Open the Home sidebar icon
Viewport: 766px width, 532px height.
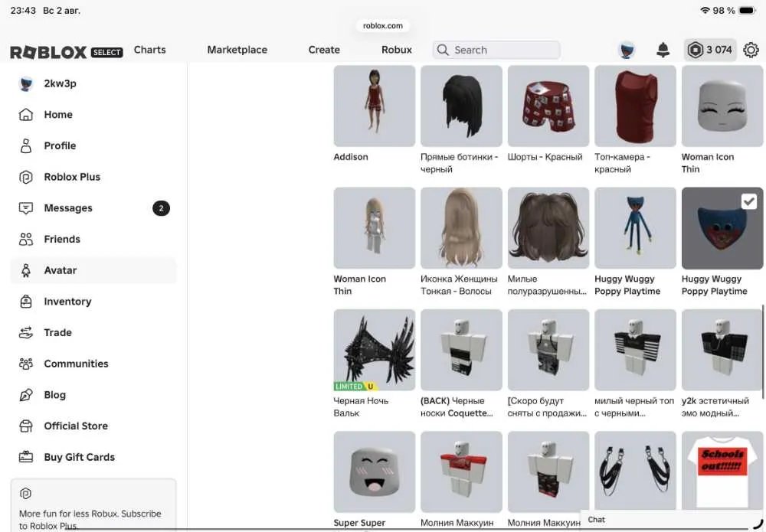click(26, 115)
